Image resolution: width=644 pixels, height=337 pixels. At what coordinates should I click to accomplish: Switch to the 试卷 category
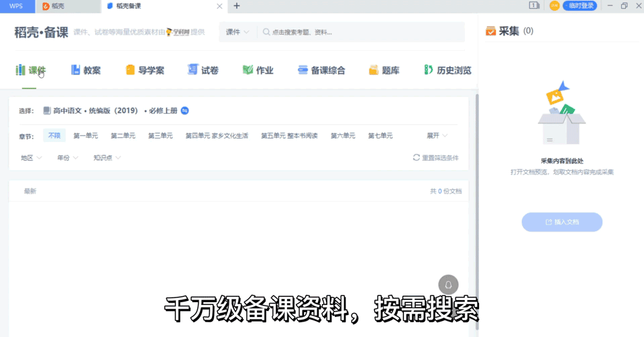(x=203, y=70)
